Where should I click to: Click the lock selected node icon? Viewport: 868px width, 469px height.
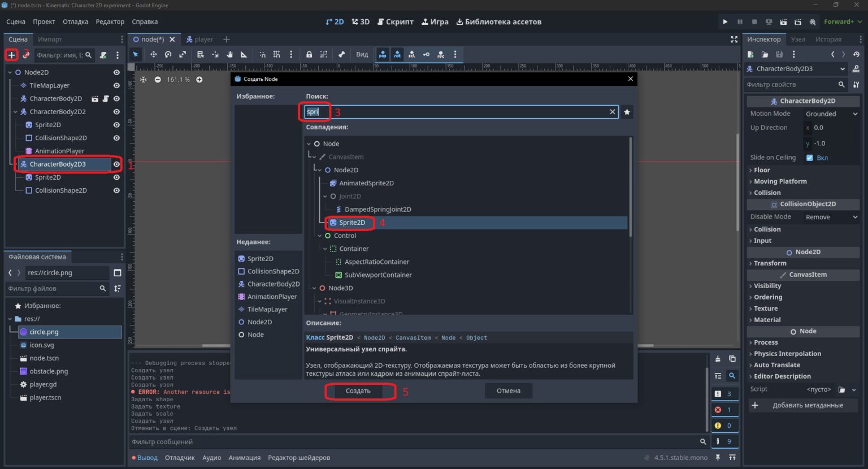pyautogui.click(x=309, y=55)
